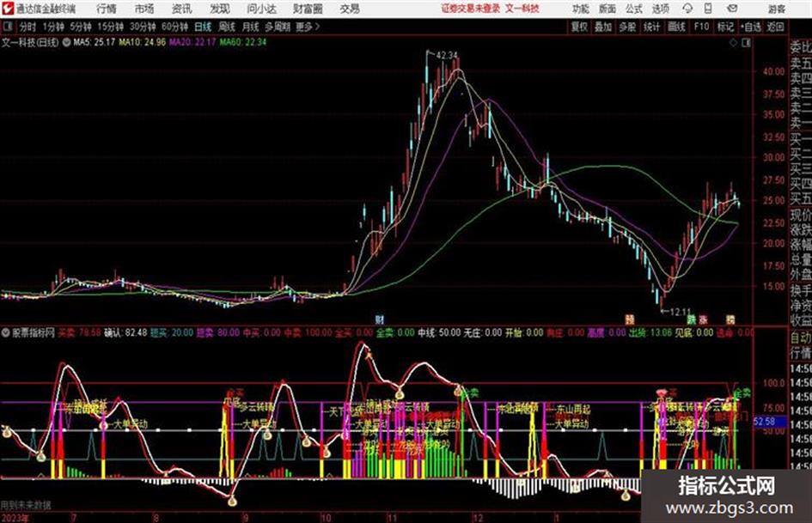
Task: Open the 市场 menu
Action: click(144, 9)
